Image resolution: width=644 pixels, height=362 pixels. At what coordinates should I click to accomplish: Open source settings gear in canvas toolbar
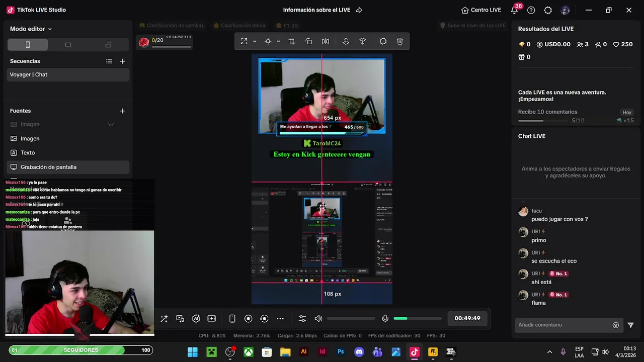pos(383,41)
